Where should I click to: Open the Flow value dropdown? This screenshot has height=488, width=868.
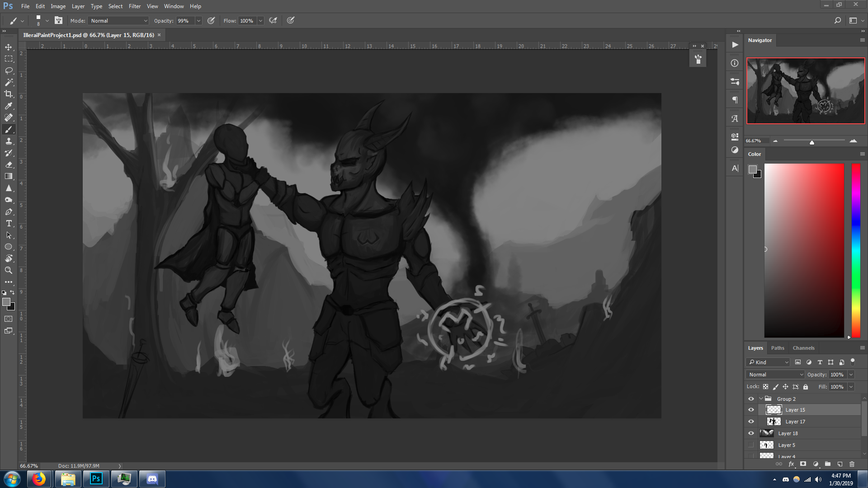(260, 21)
